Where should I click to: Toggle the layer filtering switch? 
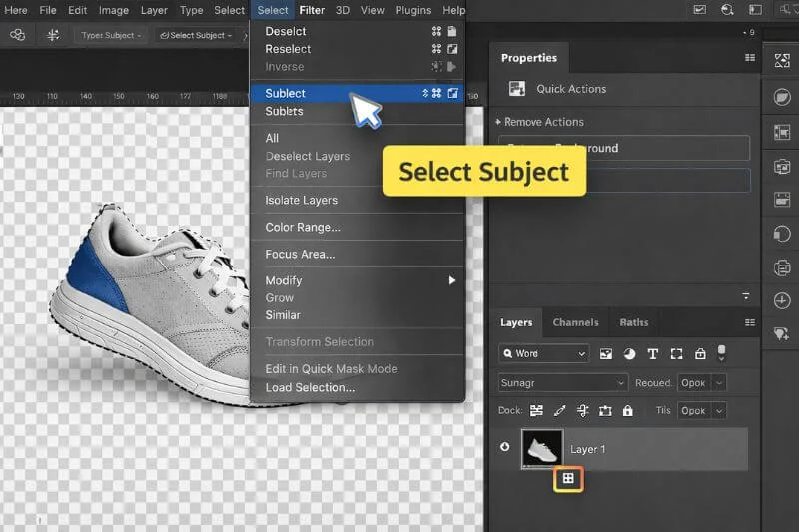coord(721,353)
